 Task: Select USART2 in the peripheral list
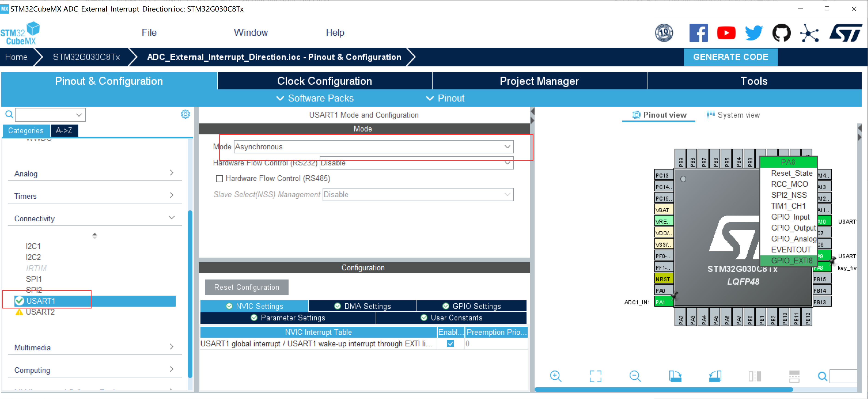coord(40,312)
